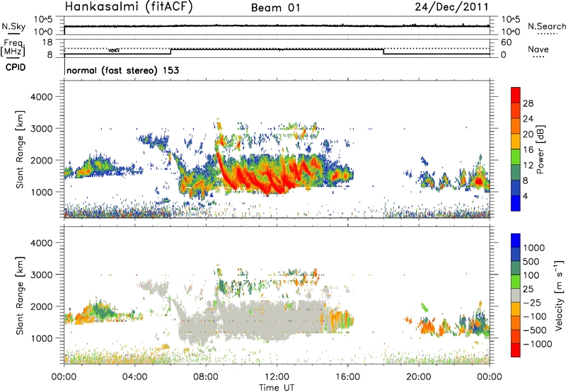
Task: Select the 12 label on the power colorbar
Action: tap(528, 166)
